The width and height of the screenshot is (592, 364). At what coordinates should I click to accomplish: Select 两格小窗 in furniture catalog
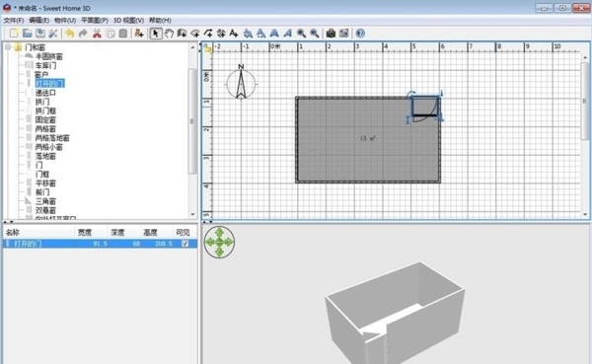click(x=48, y=147)
